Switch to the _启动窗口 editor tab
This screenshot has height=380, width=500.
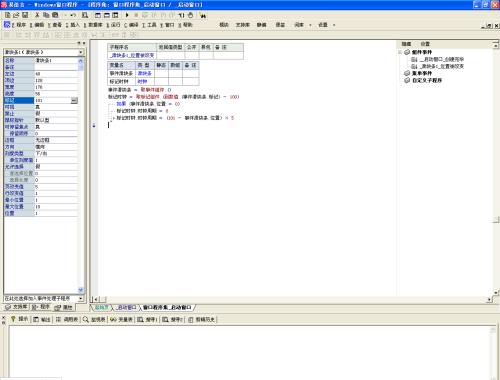point(126,307)
